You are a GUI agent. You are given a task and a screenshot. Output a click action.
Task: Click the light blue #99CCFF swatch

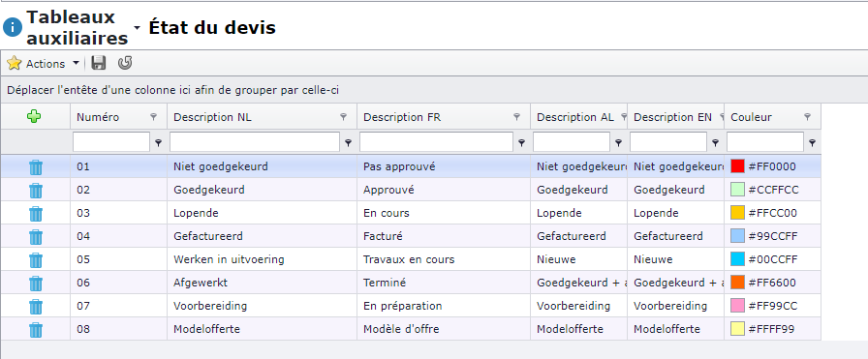(x=737, y=236)
